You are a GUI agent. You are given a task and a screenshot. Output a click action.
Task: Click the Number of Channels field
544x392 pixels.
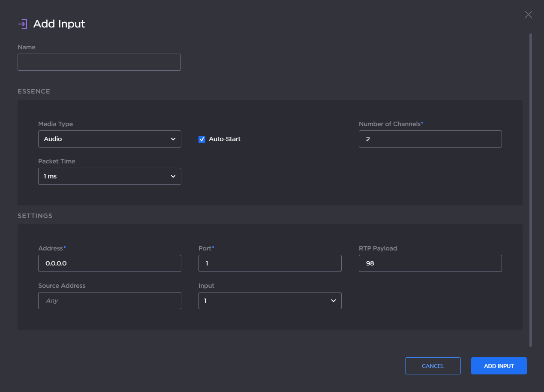point(430,139)
